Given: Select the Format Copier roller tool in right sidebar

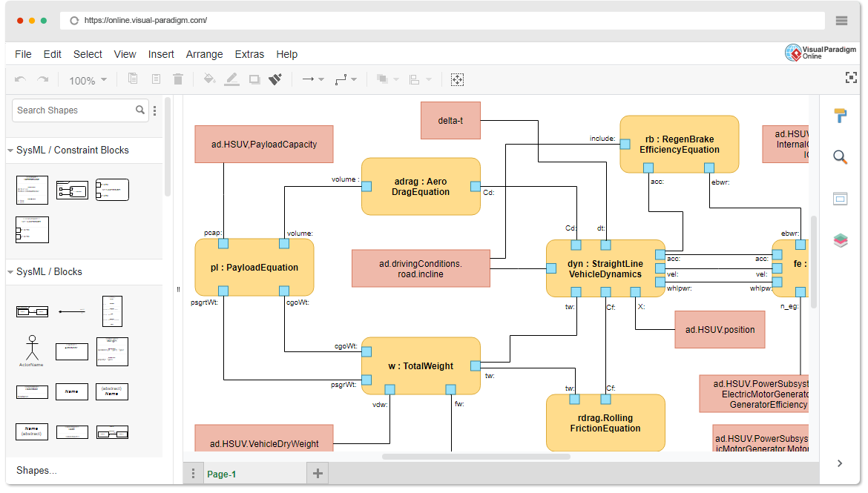Looking at the screenshot, I should [841, 115].
